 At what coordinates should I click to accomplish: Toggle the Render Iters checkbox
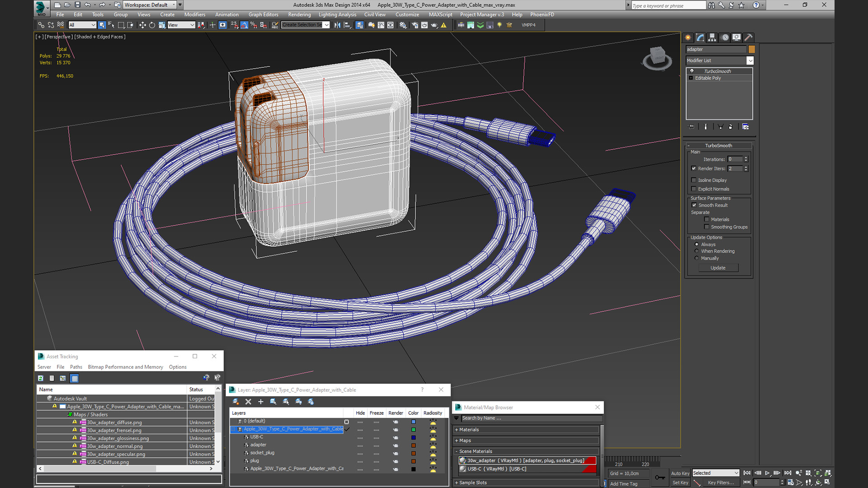[x=694, y=169]
